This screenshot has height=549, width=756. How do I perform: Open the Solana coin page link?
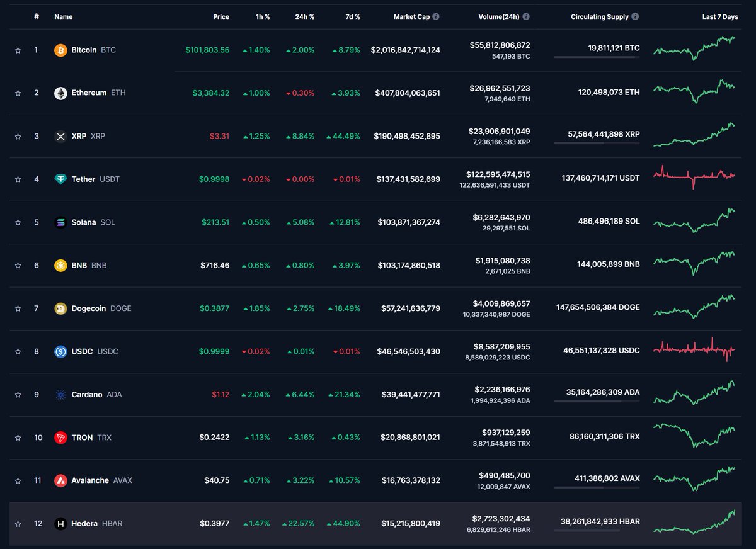point(84,222)
